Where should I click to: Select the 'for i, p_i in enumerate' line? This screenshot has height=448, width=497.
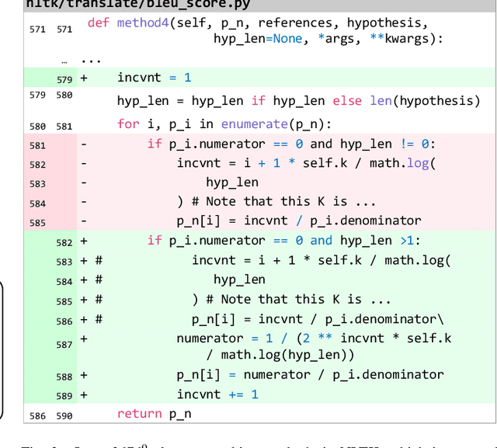point(224,124)
